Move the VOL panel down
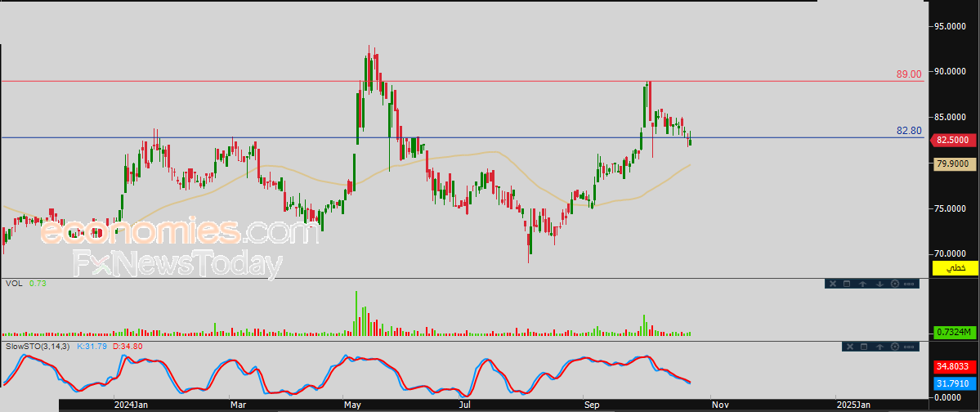 880,284
